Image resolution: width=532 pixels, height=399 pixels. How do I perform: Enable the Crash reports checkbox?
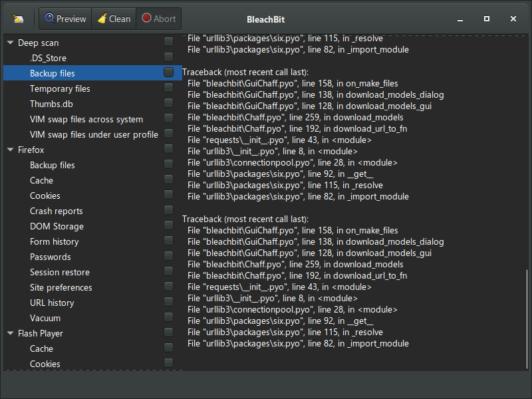tap(169, 209)
